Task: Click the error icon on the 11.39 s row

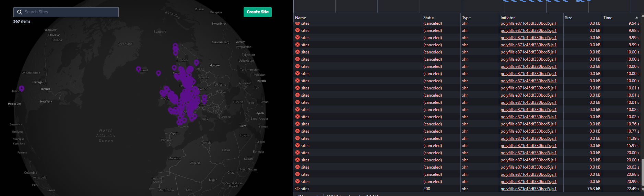Action: pos(297,138)
